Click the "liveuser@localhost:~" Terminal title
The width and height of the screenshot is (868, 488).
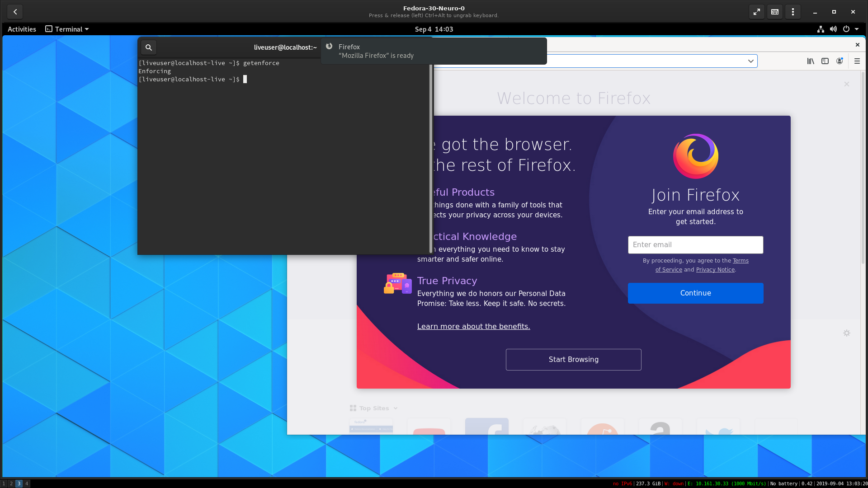(x=285, y=47)
